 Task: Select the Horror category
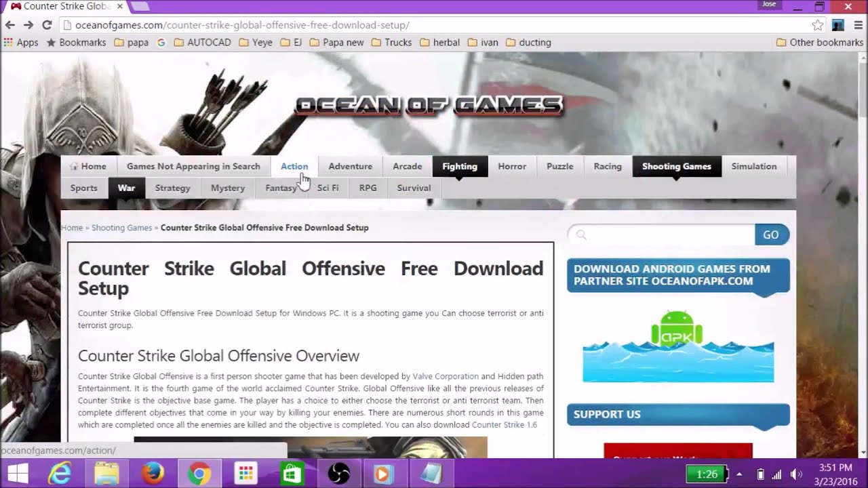[512, 166]
